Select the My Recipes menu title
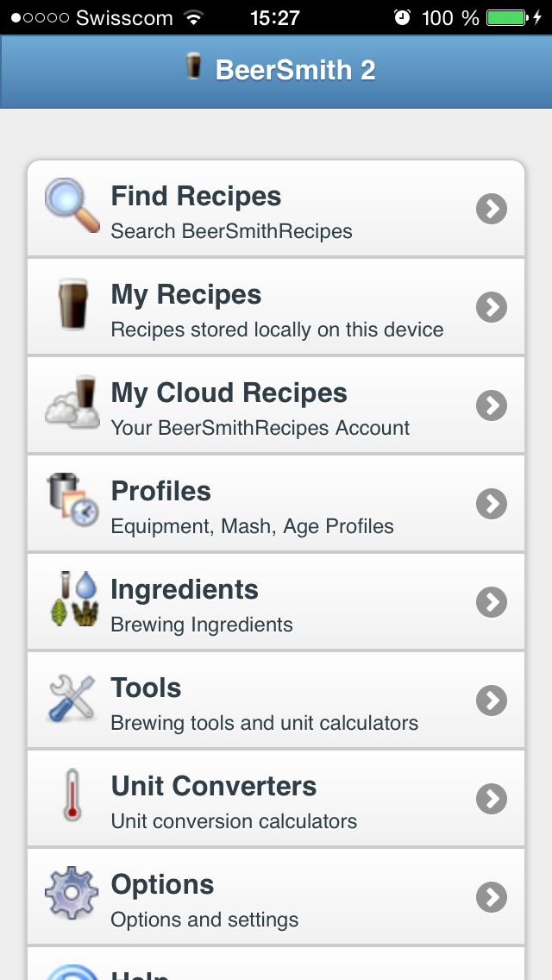Viewport: 552px width, 980px height. 186,295
